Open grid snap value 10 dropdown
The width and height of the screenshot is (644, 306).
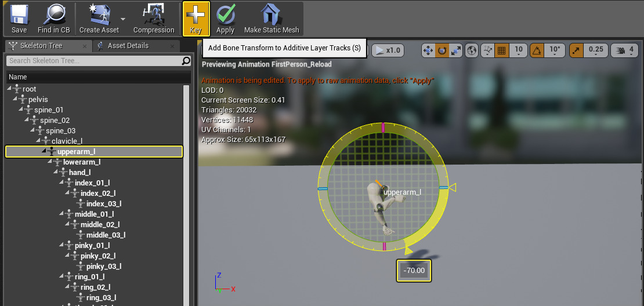[518, 50]
